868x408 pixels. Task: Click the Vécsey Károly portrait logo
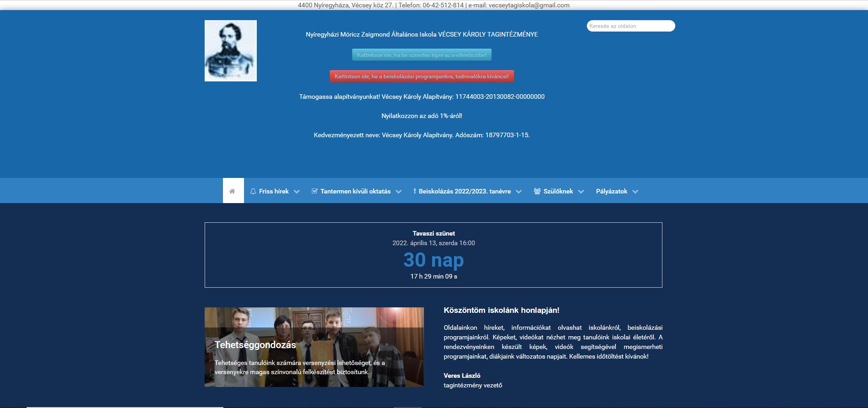(x=230, y=51)
